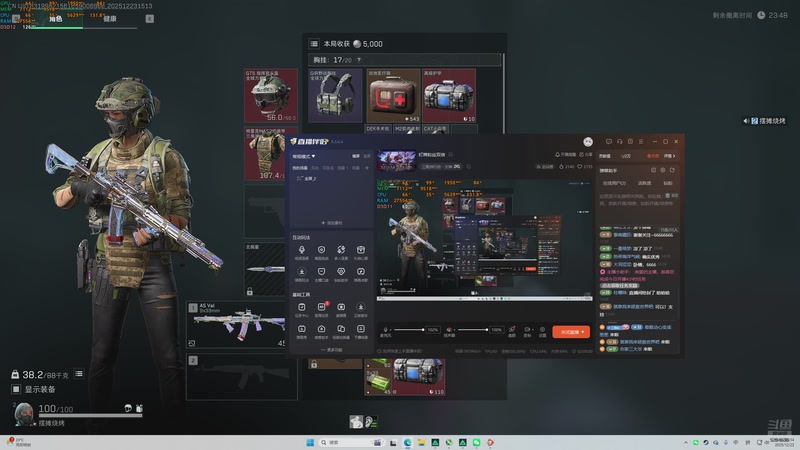800x450 pixels.
Task: Click the portrait-frame icon in the bottom tools row
Action: (x=361, y=329)
